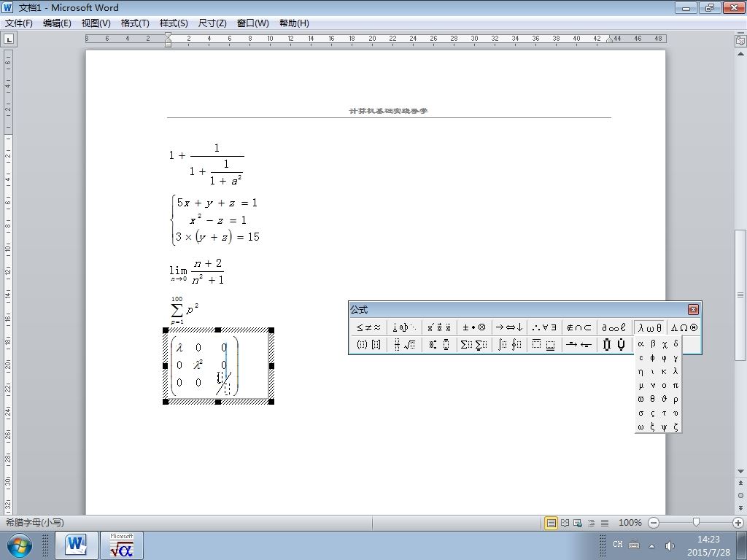Insert alpha from the Greek palette
The image size is (747, 560).
click(x=640, y=344)
